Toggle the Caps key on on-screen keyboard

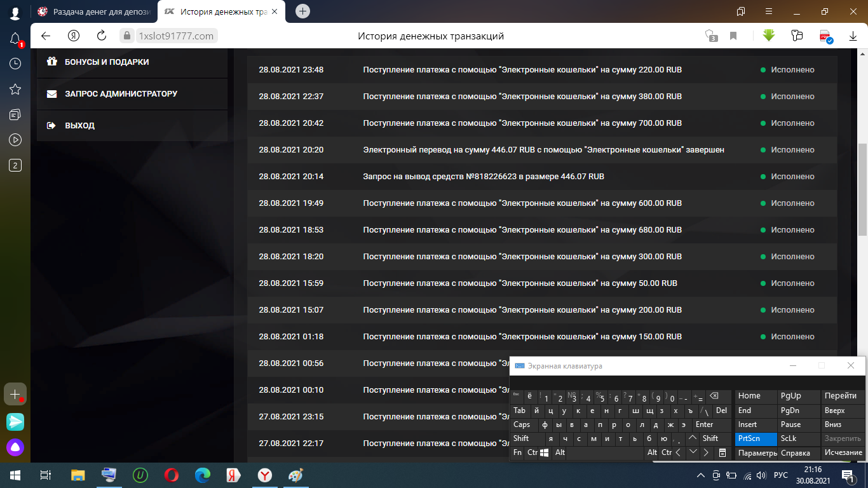click(524, 424)
